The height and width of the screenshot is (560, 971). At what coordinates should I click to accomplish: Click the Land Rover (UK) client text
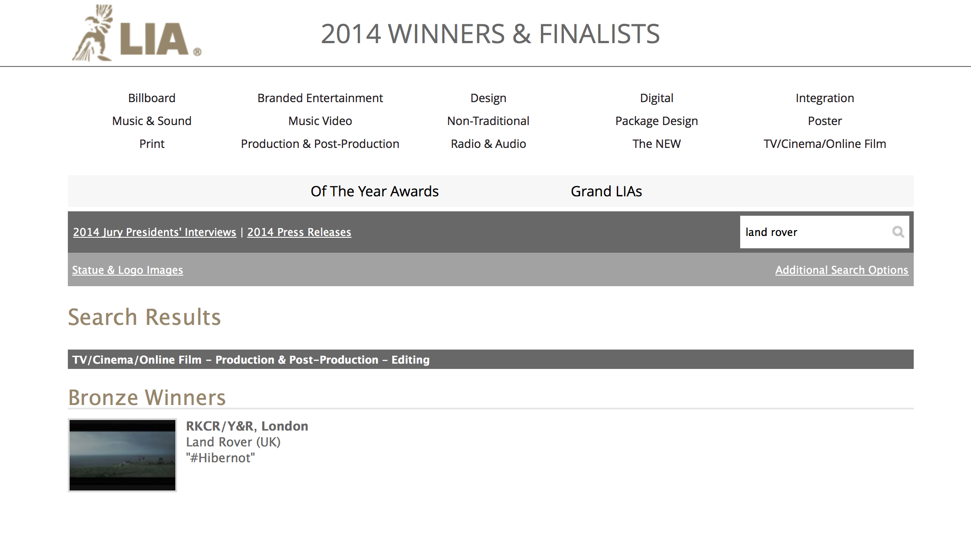233,442
